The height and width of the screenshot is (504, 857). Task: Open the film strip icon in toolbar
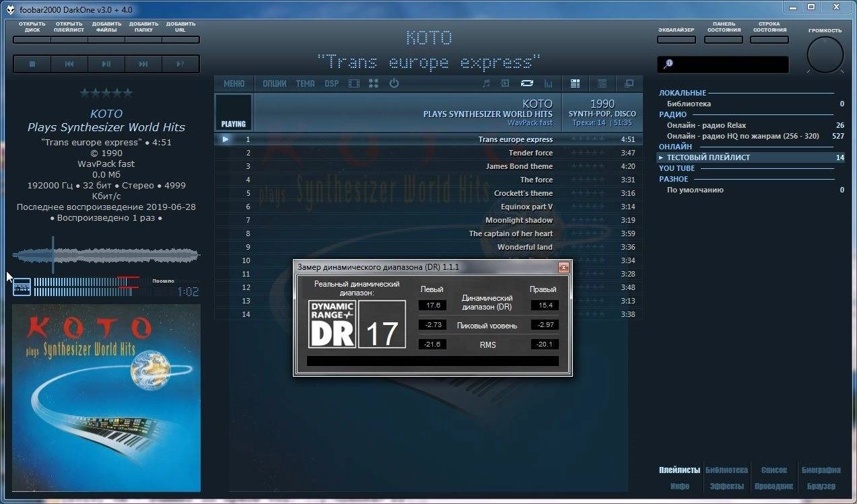[353, 83]
